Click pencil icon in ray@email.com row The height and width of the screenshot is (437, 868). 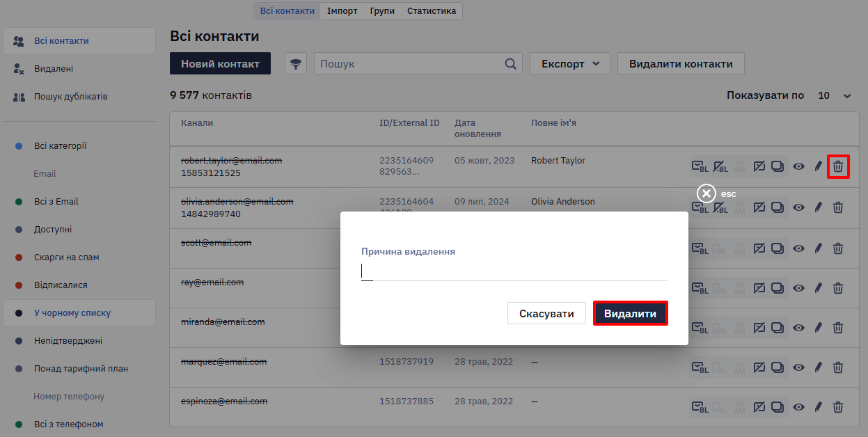pyautogui.click(x=819, y=287)
